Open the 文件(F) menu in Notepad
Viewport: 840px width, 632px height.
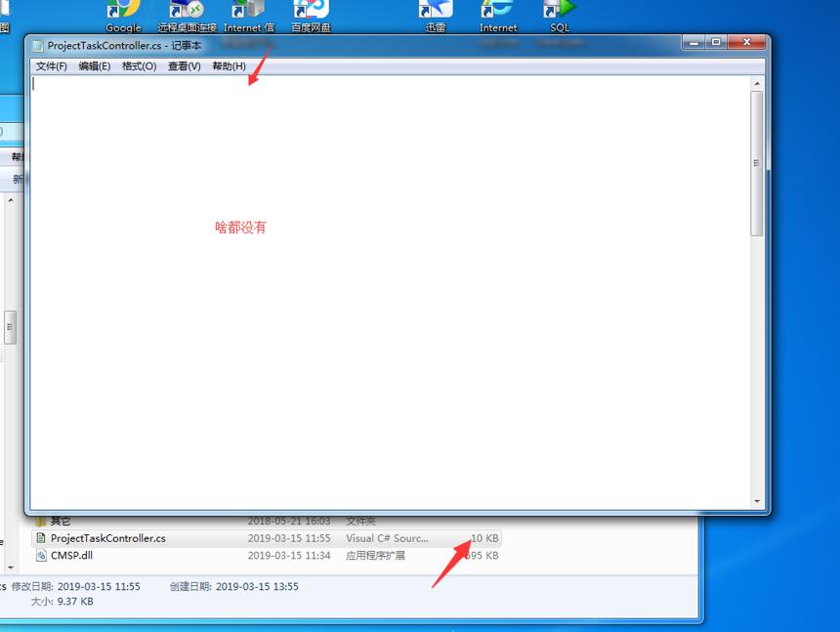[x=52, y=66]
